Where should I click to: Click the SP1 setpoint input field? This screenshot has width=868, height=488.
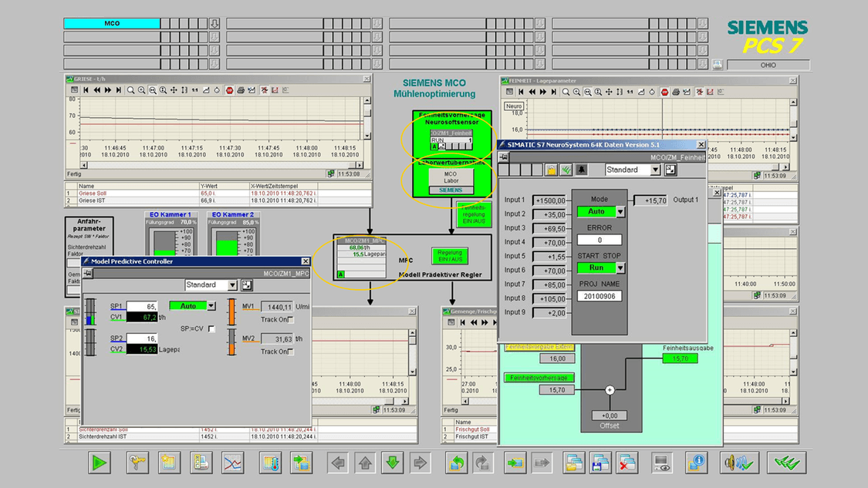point(142,306)
